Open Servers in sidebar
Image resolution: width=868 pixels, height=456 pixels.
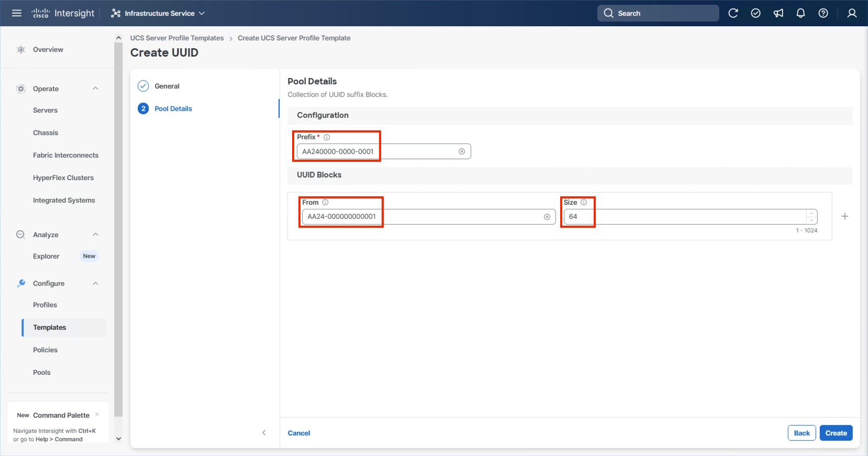coord(46,110)
